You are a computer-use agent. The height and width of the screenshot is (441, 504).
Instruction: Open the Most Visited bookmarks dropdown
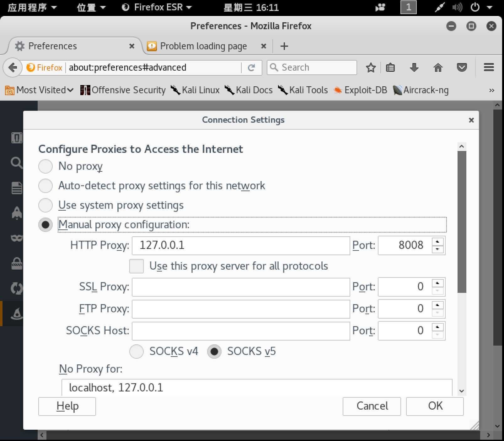tap(40, 90)
